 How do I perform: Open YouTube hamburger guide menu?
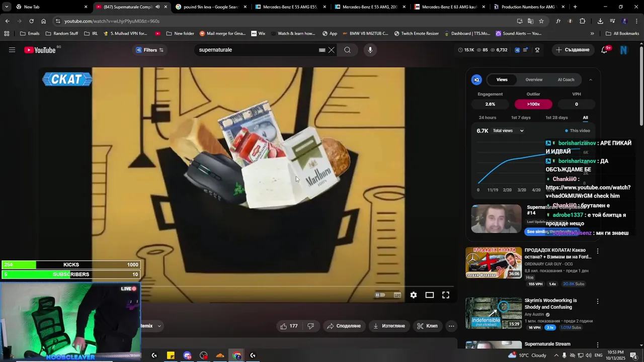[12, 50]
